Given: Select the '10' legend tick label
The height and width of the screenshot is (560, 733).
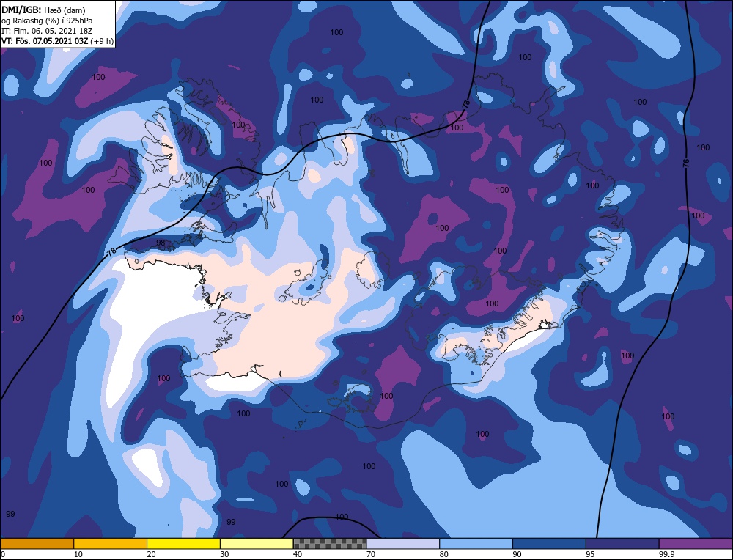Looking at the screenshot, I should pyautogui.click(x=78, y=554).
